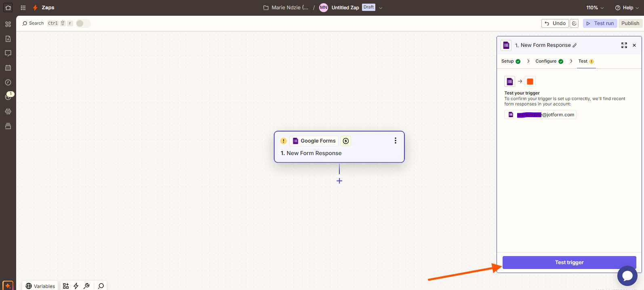Start a Test run
Screen dimensions: 644x290
point(600,23)
